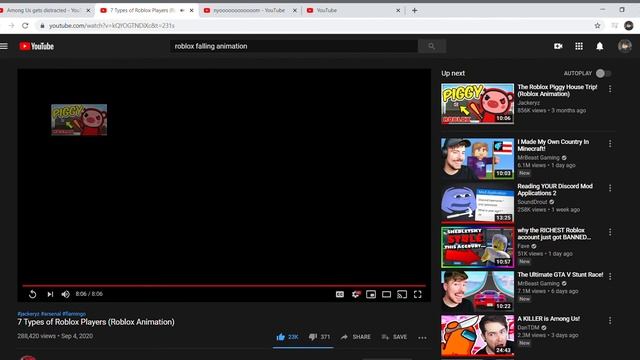Open options for Ultimate GTA V Stunt Race
The image size is (640, 360).
[610, 276]
